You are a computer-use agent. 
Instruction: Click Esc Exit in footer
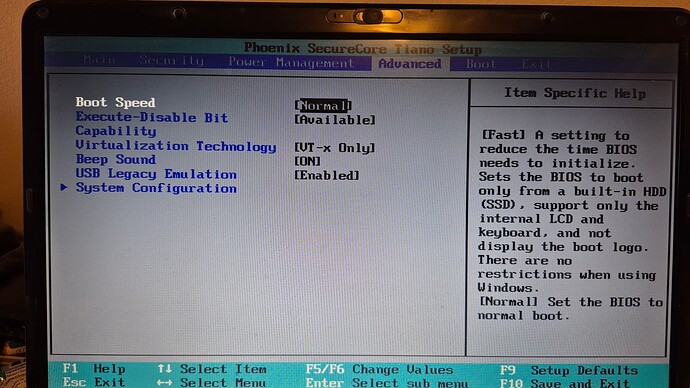(94, 382)
